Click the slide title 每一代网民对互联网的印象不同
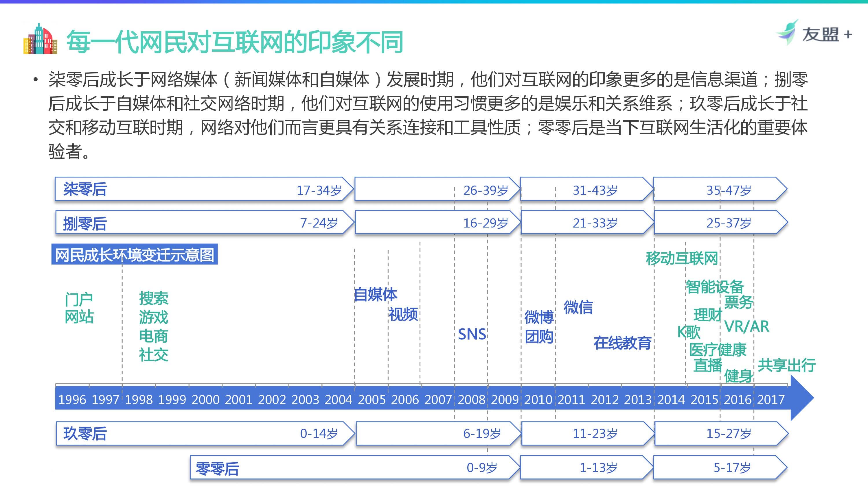Viewport: 868px width, 488px height. (235, 42)
